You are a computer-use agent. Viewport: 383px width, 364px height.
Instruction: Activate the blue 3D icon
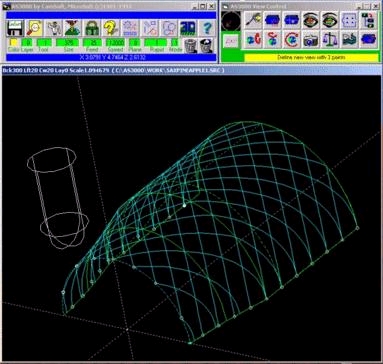point(188,28)
